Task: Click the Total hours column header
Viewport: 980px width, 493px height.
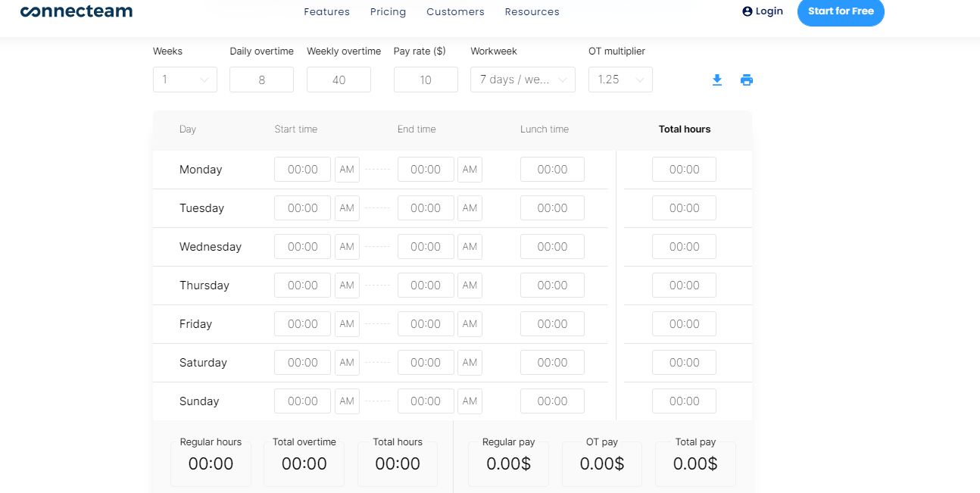Action: 685,129
